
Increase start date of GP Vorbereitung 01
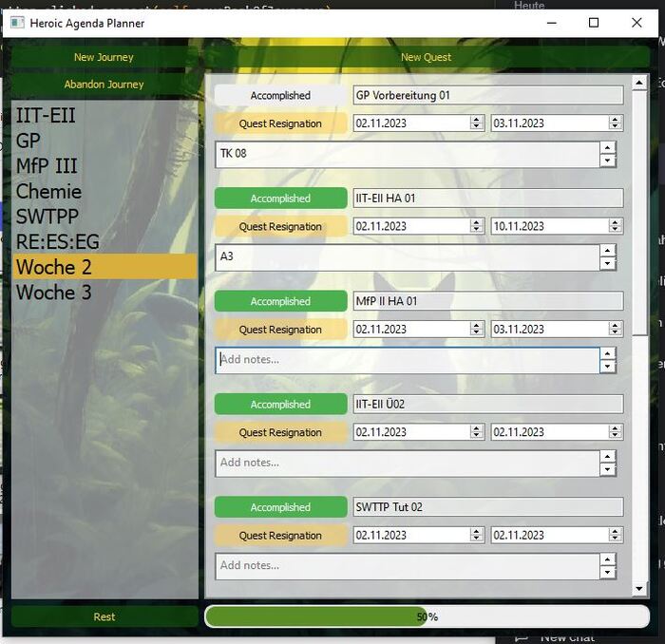(x=478, y=120)
